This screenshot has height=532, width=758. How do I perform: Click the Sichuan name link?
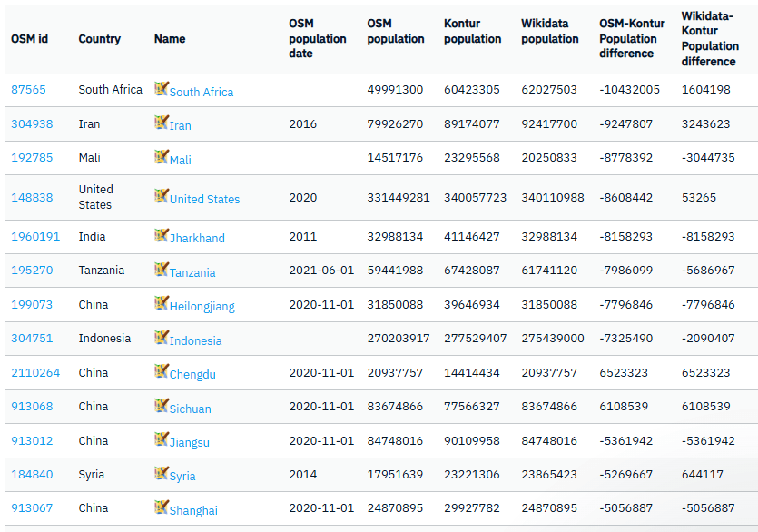190,409
